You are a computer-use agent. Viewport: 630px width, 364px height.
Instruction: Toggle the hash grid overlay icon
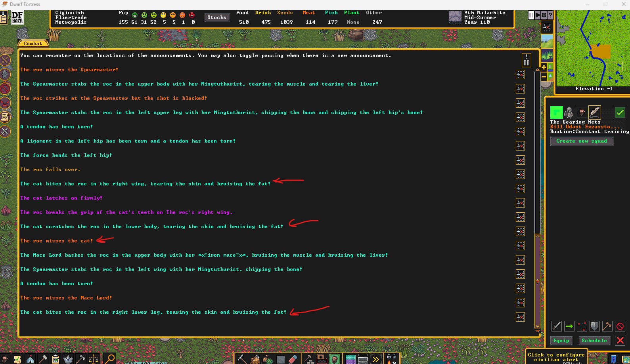click(550, 67)
